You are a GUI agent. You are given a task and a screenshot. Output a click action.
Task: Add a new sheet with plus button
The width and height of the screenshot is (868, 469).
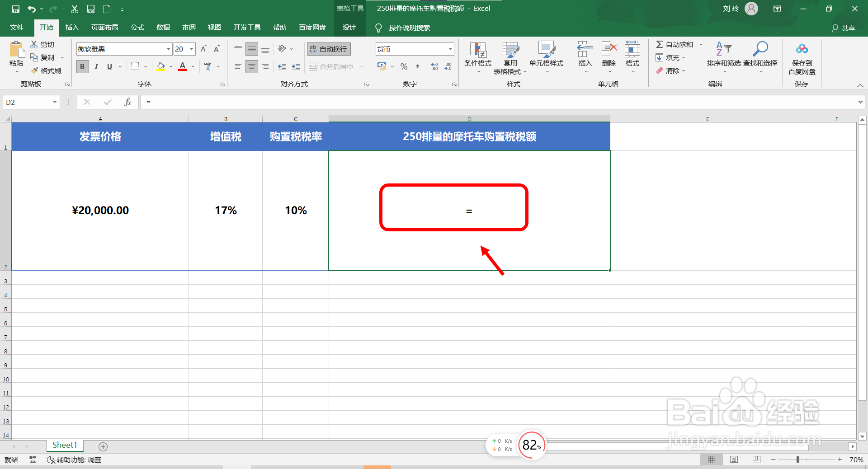(x=103, y=447)
